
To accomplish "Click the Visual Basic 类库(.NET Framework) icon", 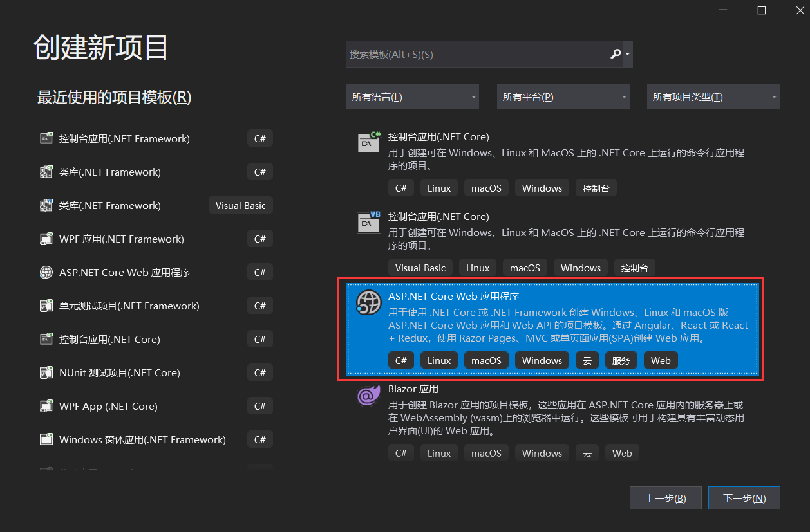I will click(x=46, y=205).
